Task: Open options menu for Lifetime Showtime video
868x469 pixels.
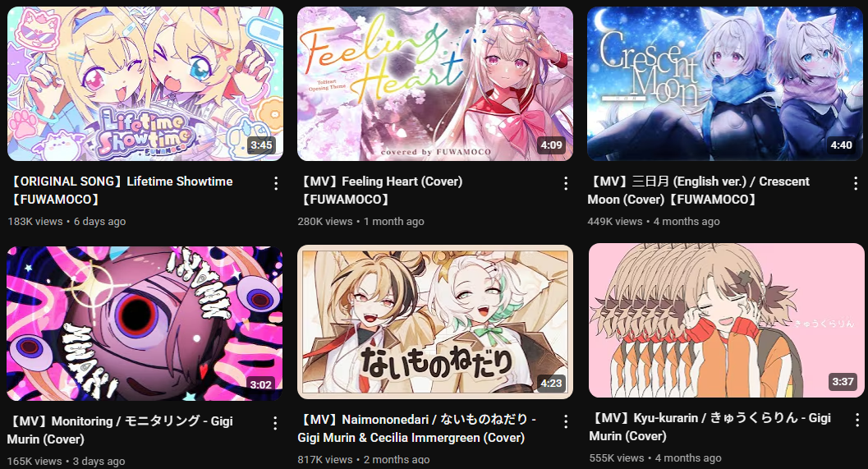Action: [x=276, y=183]
